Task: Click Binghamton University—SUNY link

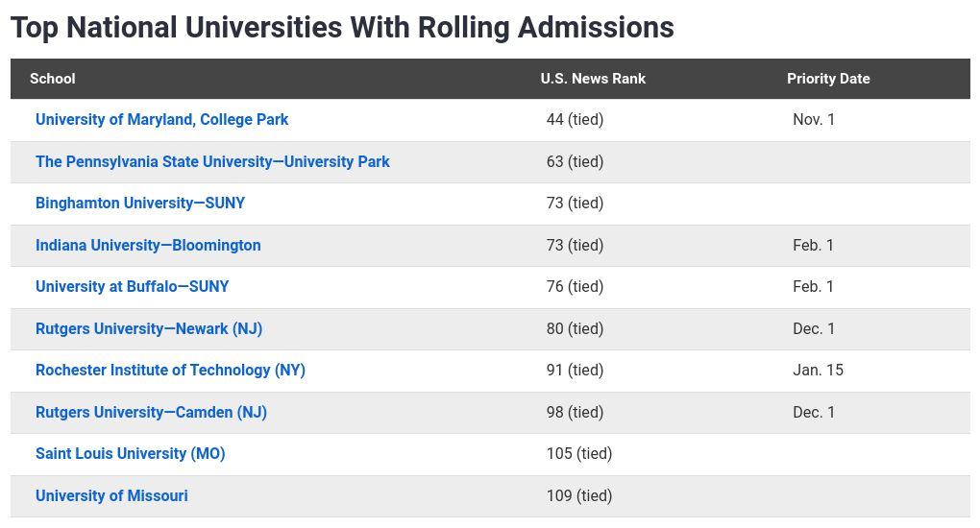Action: (x=140, y=204)
